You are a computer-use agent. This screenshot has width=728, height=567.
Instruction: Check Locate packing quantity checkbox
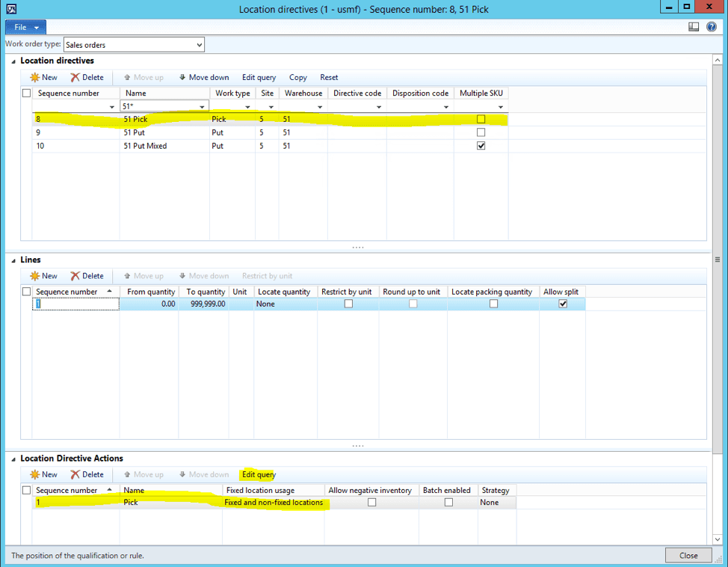click(493, 304)
